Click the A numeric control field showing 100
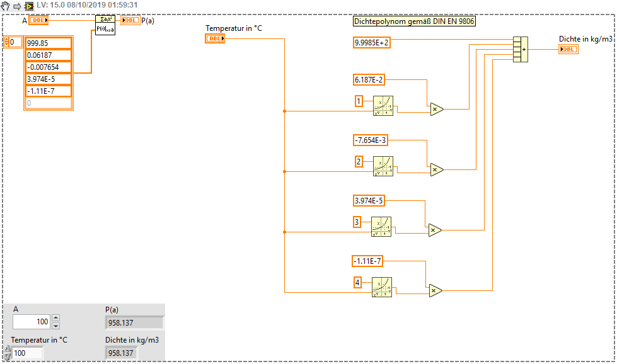The width and height of the screenshot is (617, 364). point(31,322)
